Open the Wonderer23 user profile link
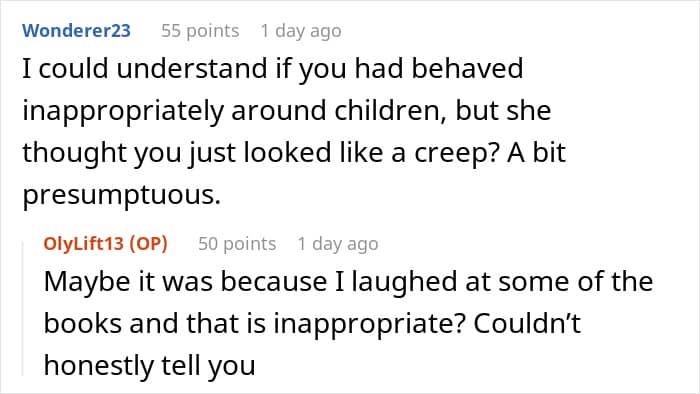Viewport: 700px width, 394px height. pyautogui.click(x=76, y=30)
